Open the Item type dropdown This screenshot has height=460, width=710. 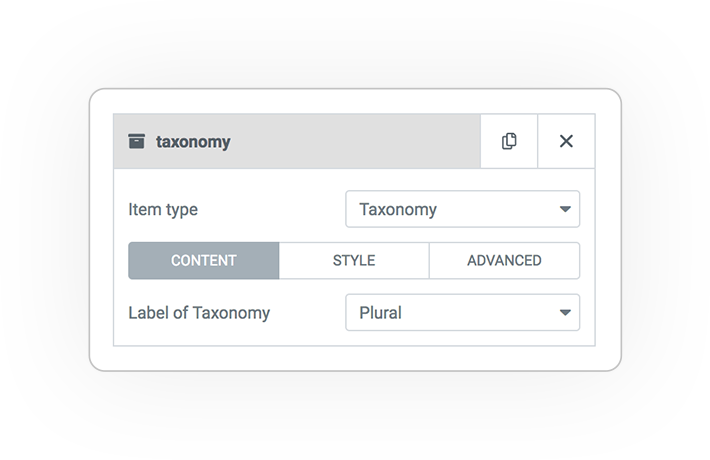pyautogui.click(x=462, y=209)
